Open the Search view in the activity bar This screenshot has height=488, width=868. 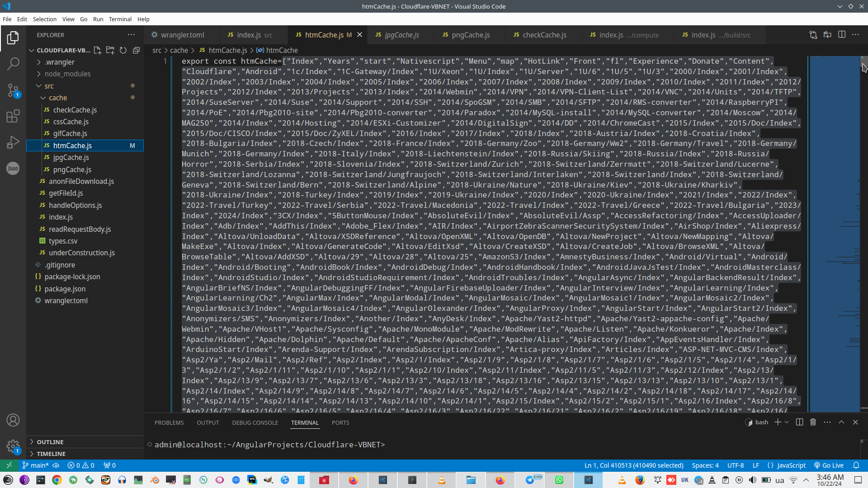click(13, 64)
